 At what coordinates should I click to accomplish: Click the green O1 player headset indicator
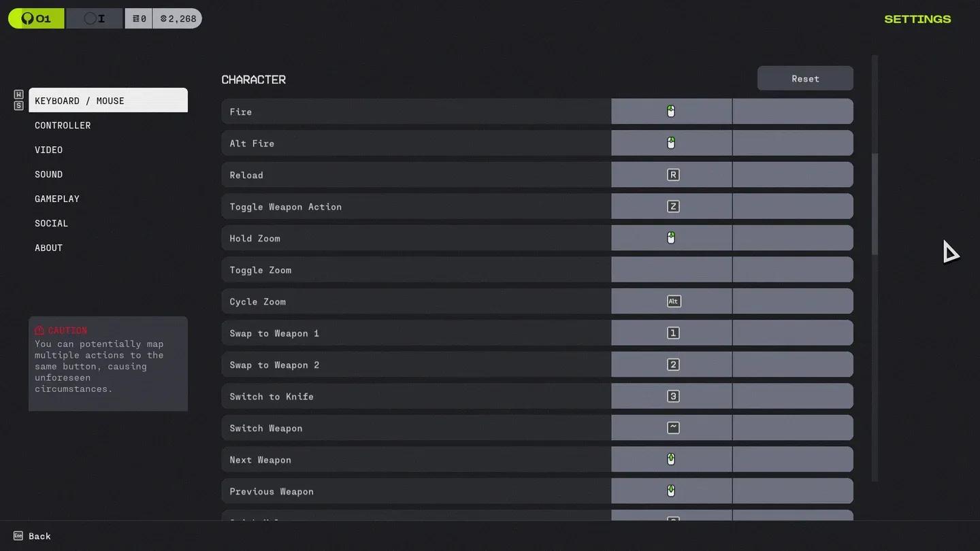click(35, 18)
